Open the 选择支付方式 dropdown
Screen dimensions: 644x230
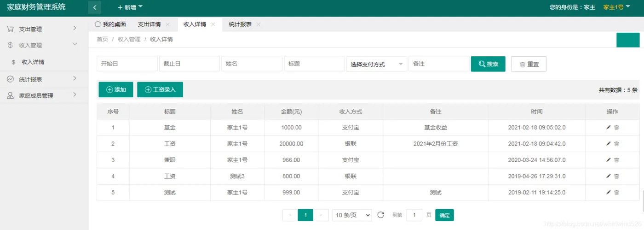[x=376, y=64]
